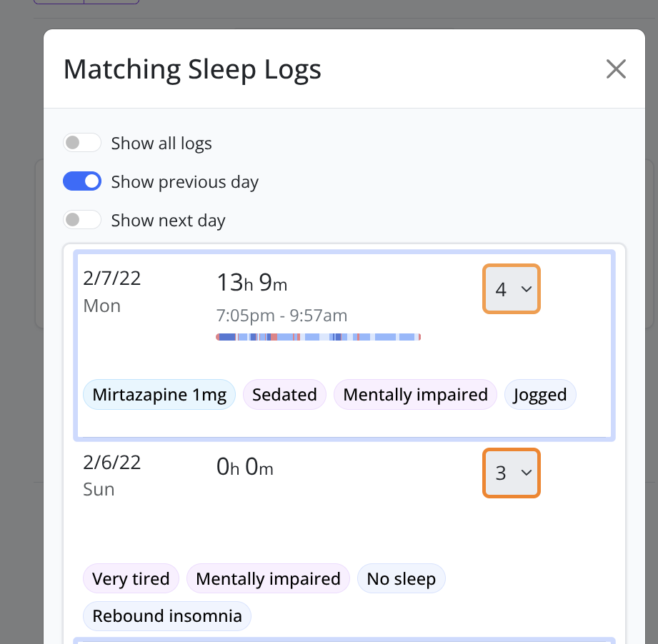The image size is (658, 644).
Task: Click the Rebound insomnia tag
Action: click(x=167, y=615)
